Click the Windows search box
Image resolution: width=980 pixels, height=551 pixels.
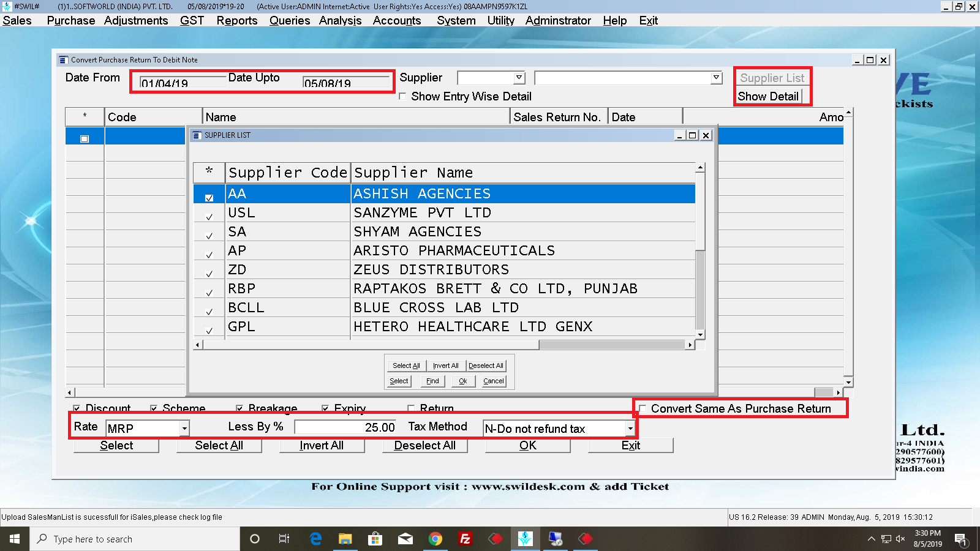click(135, 539)
